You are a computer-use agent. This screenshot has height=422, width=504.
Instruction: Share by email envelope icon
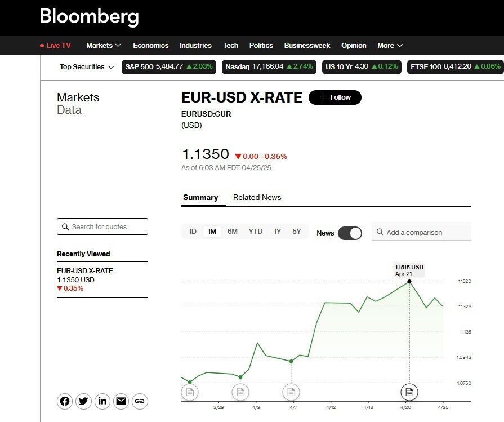tap(121, 401)
